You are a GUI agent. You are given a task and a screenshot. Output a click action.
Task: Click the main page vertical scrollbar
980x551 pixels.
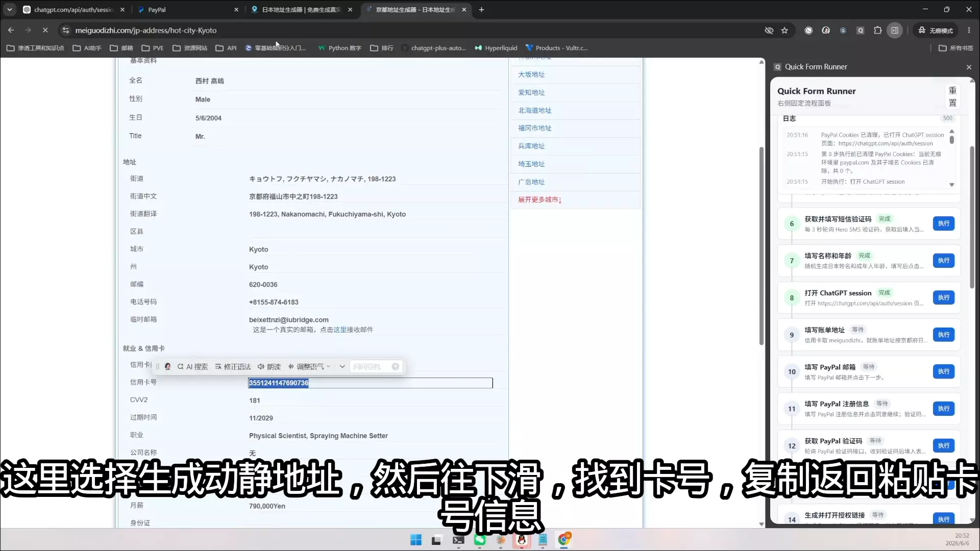coord(762,245)
